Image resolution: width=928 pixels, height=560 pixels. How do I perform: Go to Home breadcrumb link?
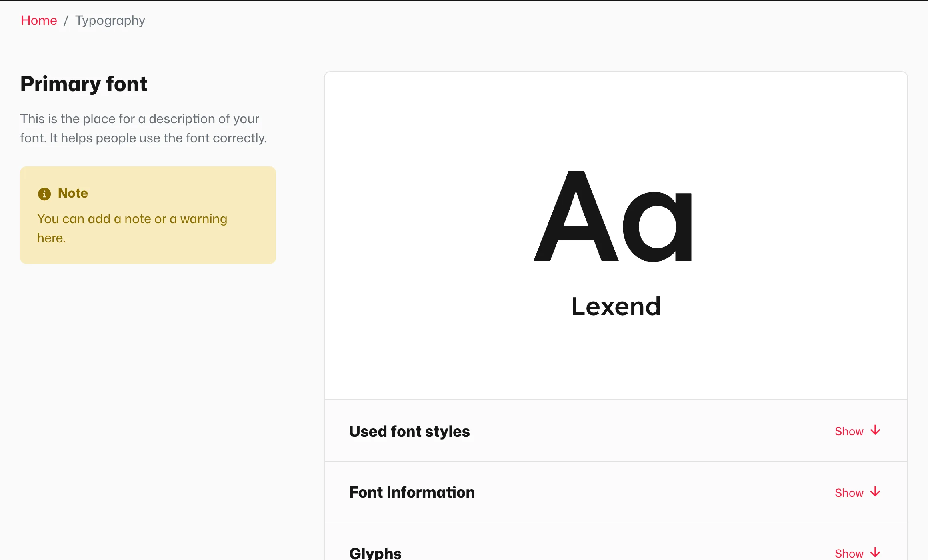coord(39,20)
